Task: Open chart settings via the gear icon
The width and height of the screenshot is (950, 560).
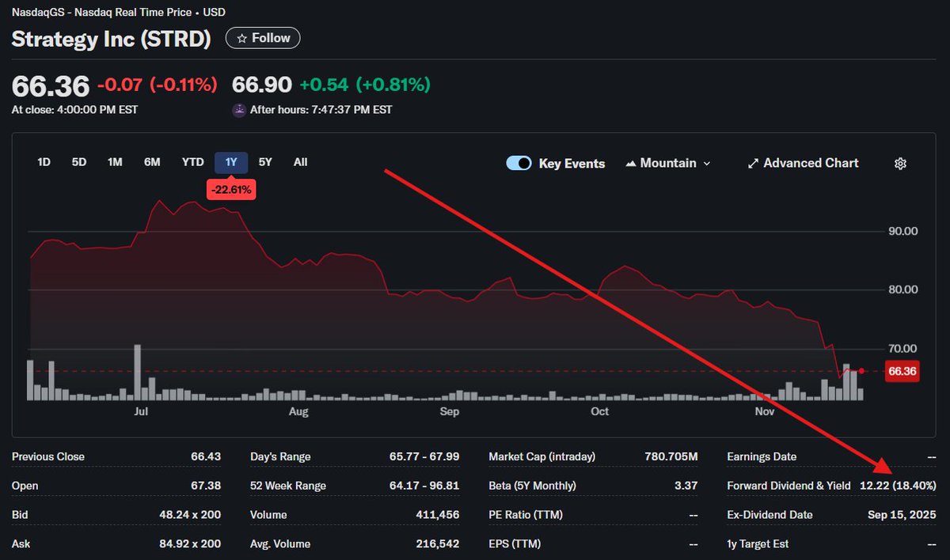Action: click(x=900, y=163)
